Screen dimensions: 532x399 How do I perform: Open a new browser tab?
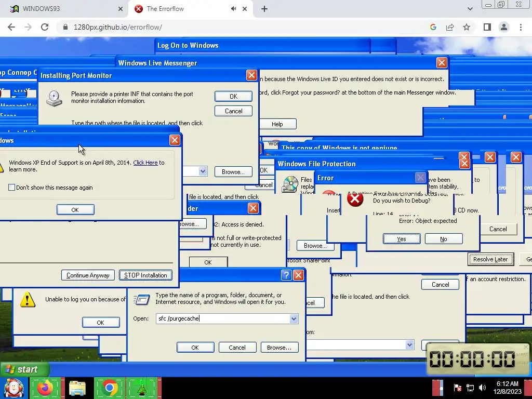264,9
